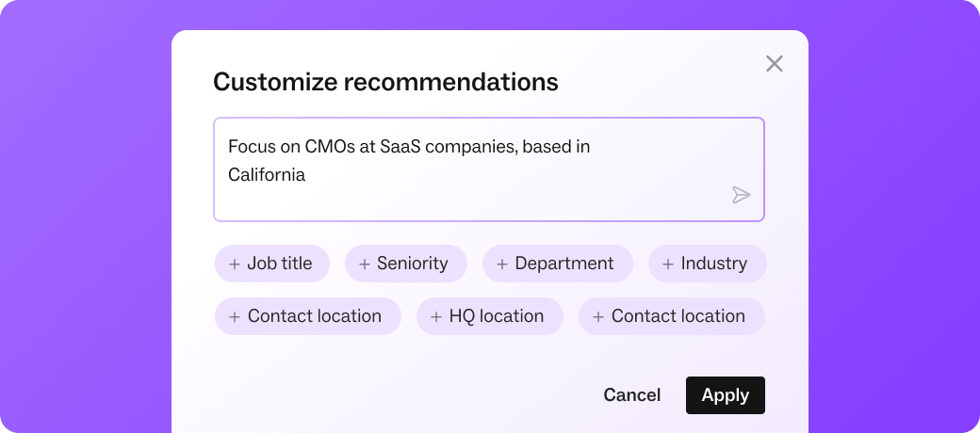Select the Industry chip

(x=707, y=264)
